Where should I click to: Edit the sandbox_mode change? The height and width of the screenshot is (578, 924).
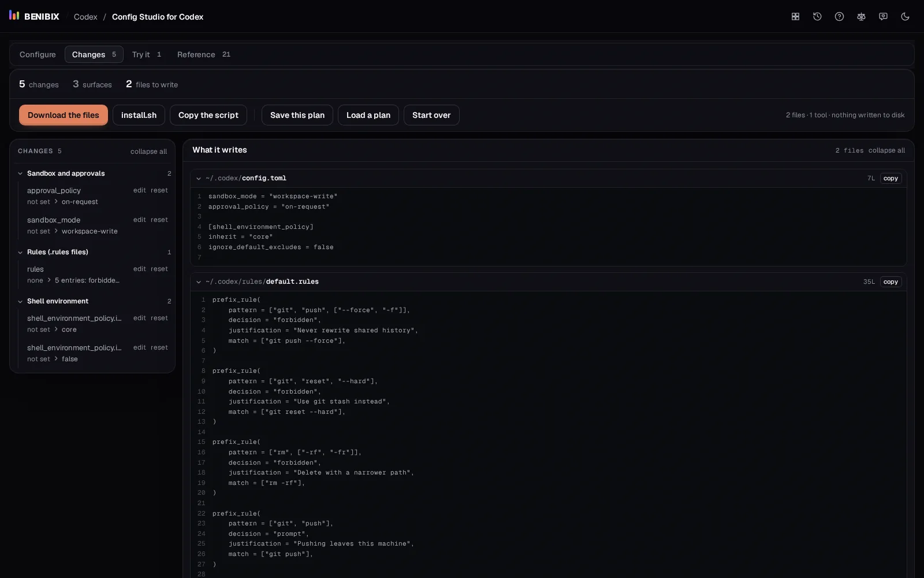140,220
